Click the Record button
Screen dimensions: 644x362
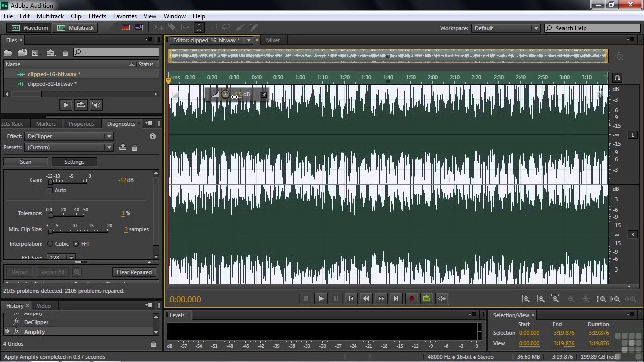point(411,298)
